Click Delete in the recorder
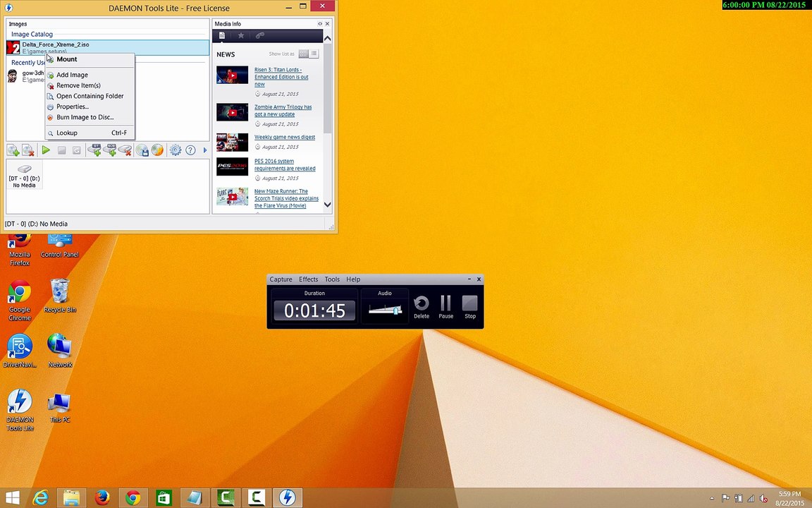This screenshot has height=508, width=812. [422, 307]
